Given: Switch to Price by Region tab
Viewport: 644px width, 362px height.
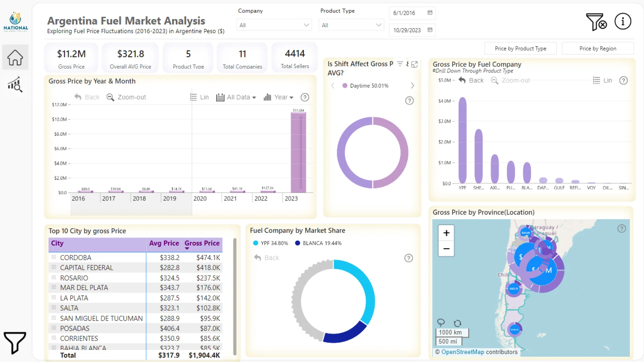Looking at the screenshot, I should [598, 49].
